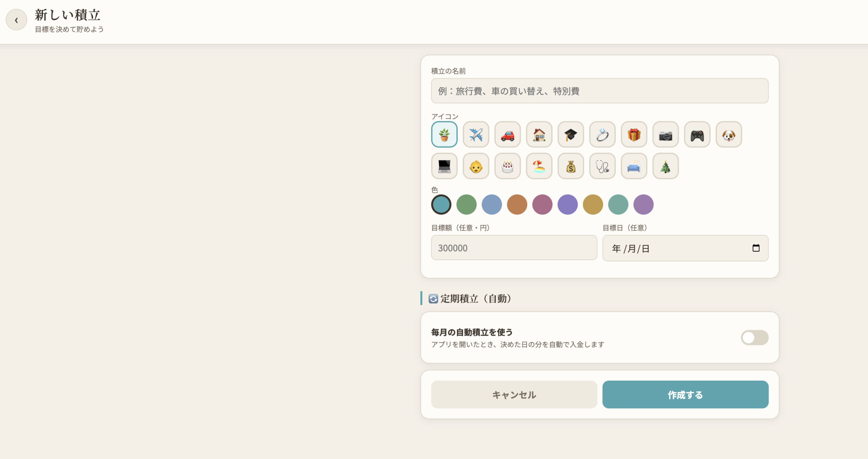
Task: Click the 目標を決めて貯めよう subtitle
Action: pyautogui.click(x=69, y=29)
